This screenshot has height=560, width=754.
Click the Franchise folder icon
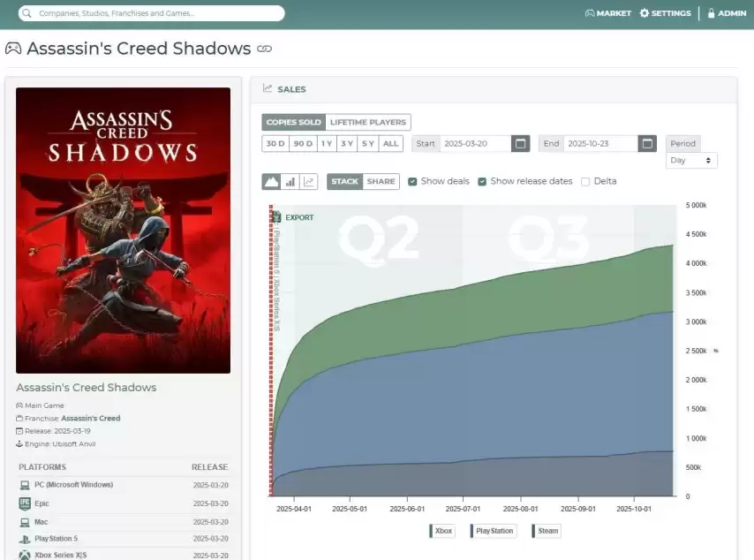click(x=19, y=418)
